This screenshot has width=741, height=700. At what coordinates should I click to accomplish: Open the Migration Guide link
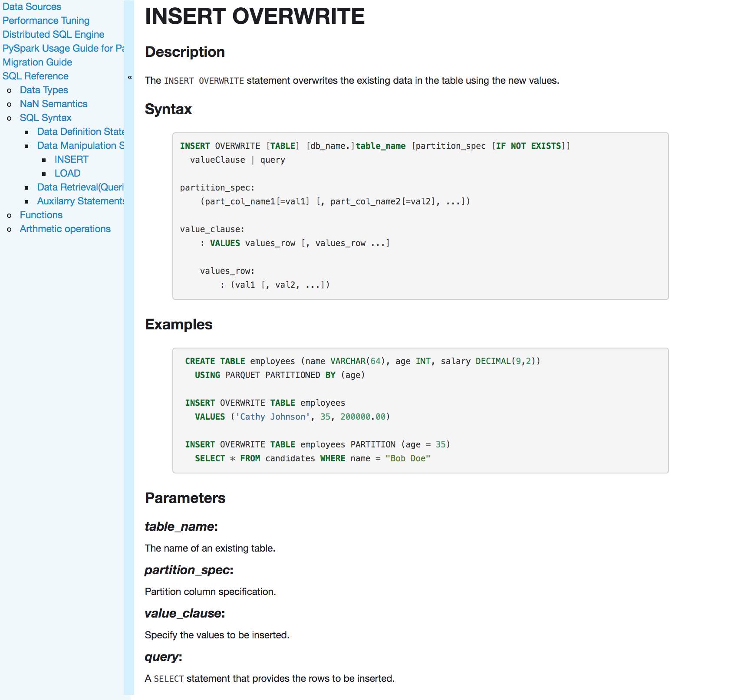point(37,62)
